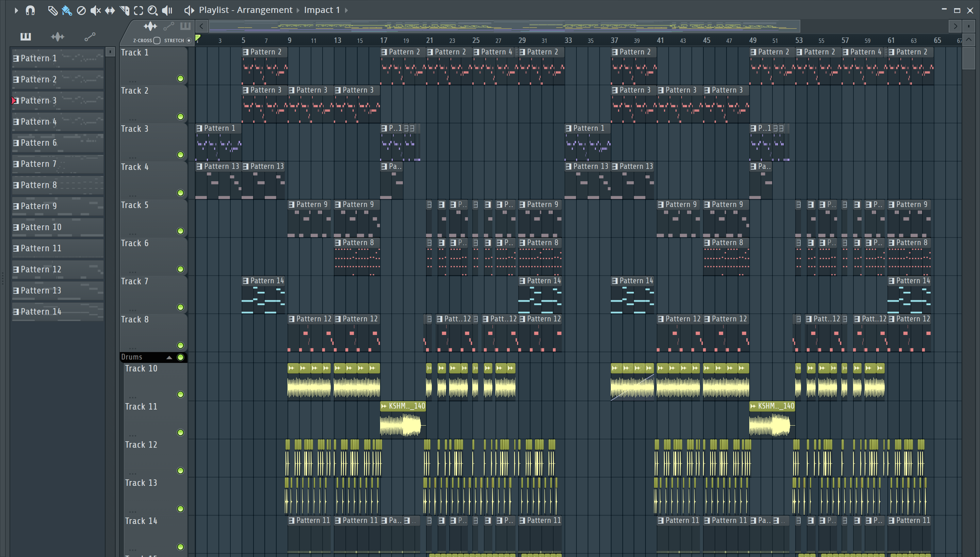Collapse the Drums group triangle
The width and height of the screenshot is (980, 557).
tap(169, 357)
